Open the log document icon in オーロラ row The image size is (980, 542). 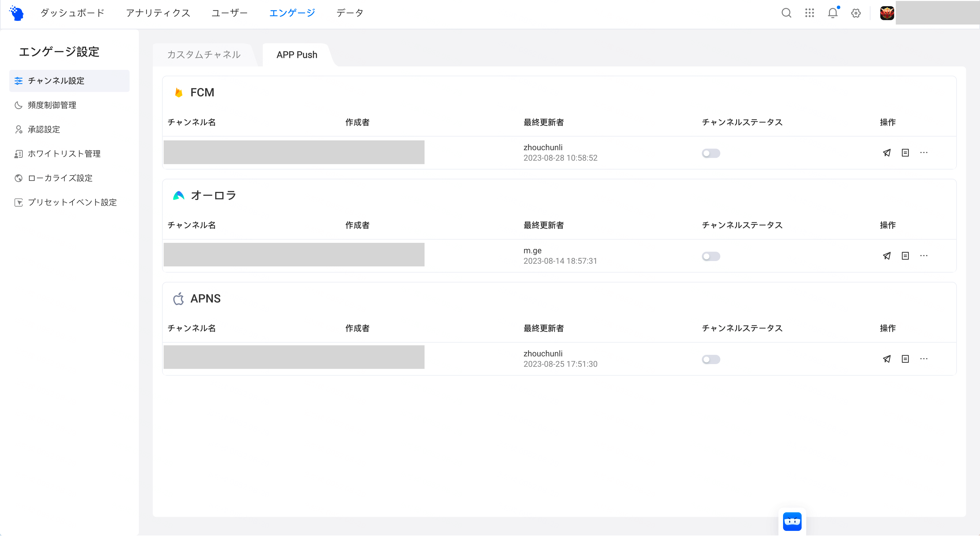click(x=905, y=256)
